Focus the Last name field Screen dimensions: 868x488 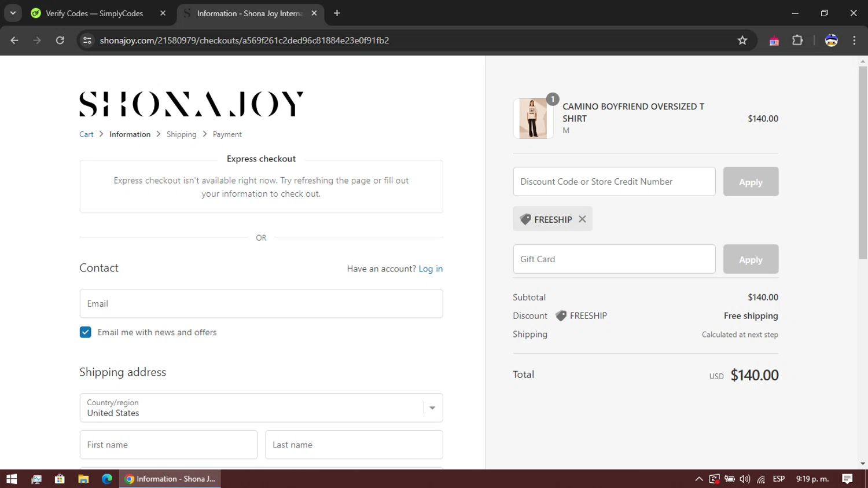(x=354, y=445)
